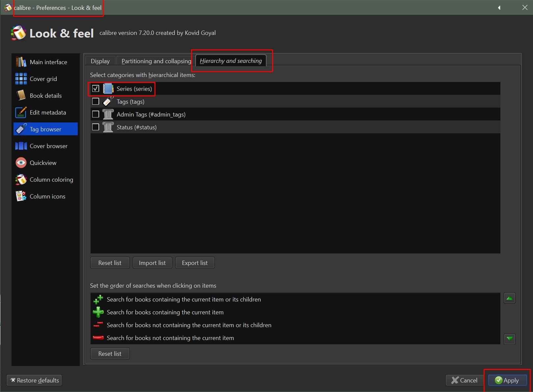Open the Edit metadata pencil icon

[x=21, y=112]
